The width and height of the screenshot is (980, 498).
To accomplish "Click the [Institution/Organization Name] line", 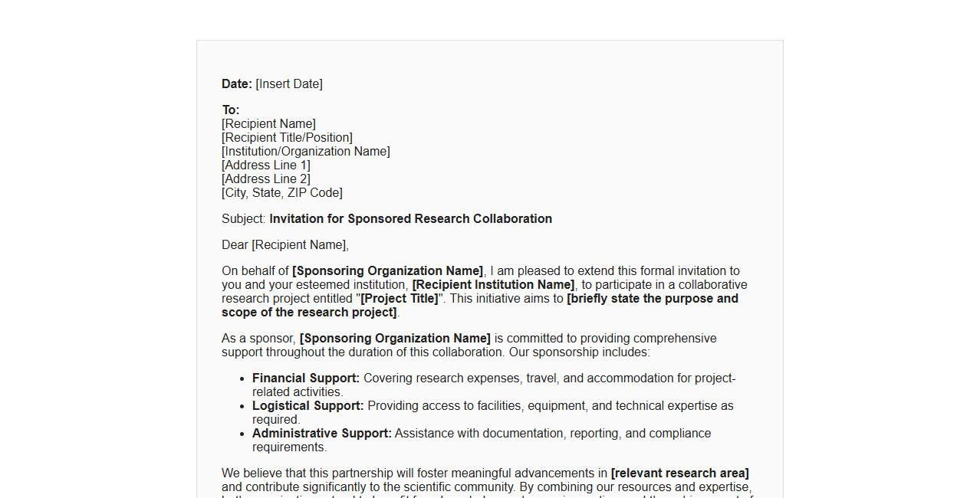I will coord(305,152).
